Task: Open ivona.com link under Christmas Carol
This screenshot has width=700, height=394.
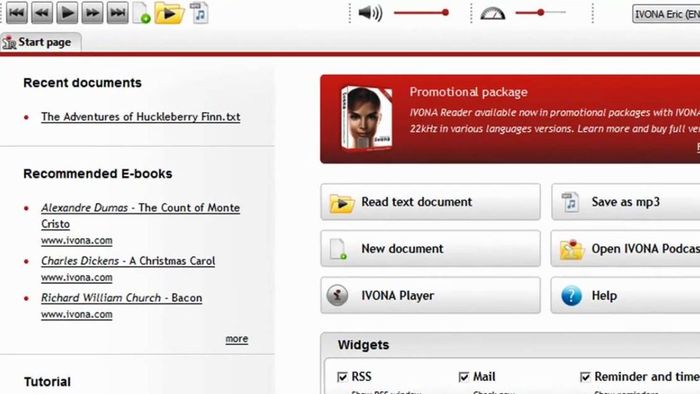Action: pyautogui.click(x=77, y=278)
